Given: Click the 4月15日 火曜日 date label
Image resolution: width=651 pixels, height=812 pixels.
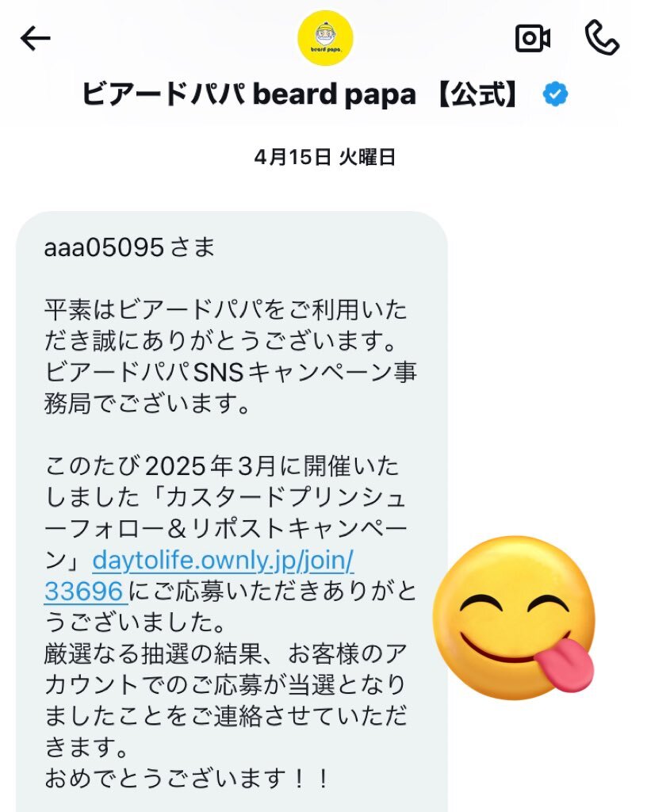Looking at the screenshot, I should (x=325, y=157).
